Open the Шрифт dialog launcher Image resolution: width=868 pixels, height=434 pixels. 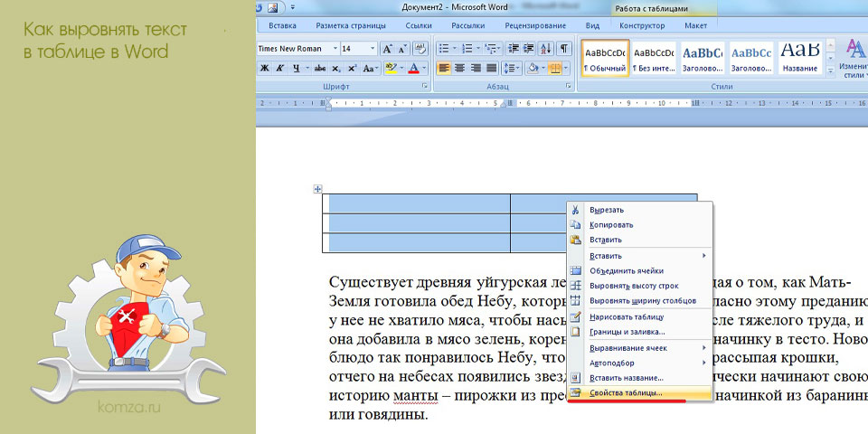click(x=425, y=87)
